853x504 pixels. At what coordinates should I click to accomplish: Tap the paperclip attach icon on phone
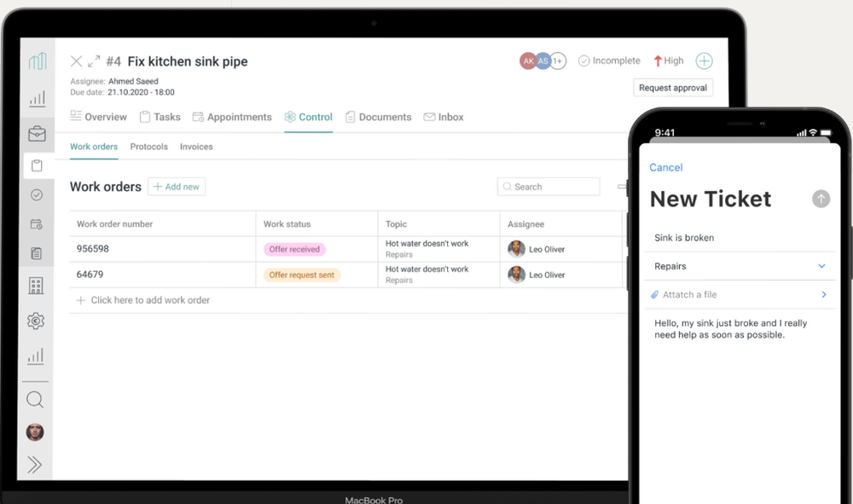pos(654,295)
